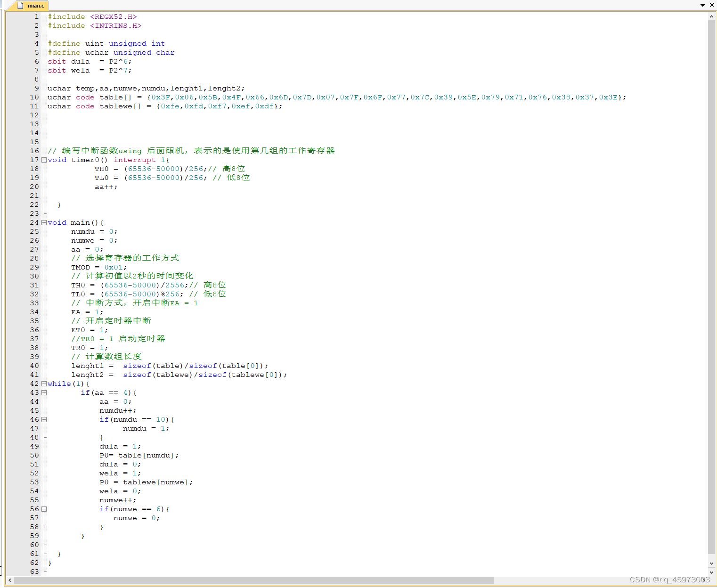717x588 pixels.
Task: Click the horizontal scrollbar thumb
Action: coord(254,580)
